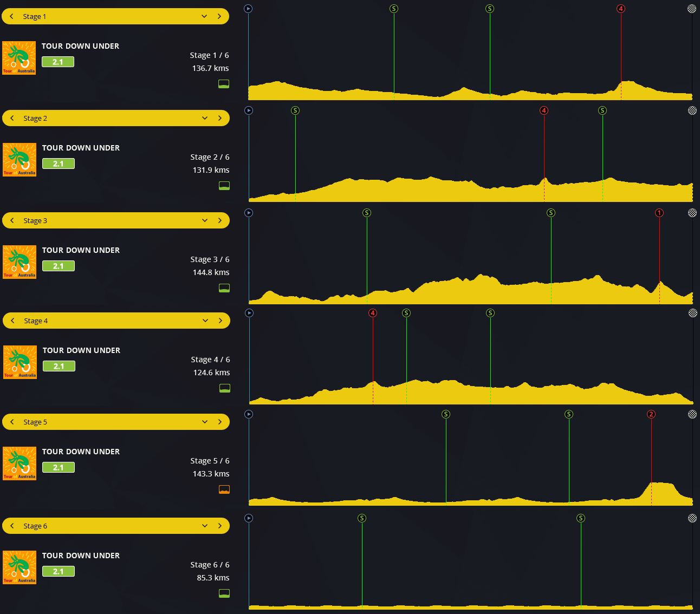Click next arrow on Stage 6 selector
The width and height of the screenshot is (700, 614).
[x=219, y=526]
